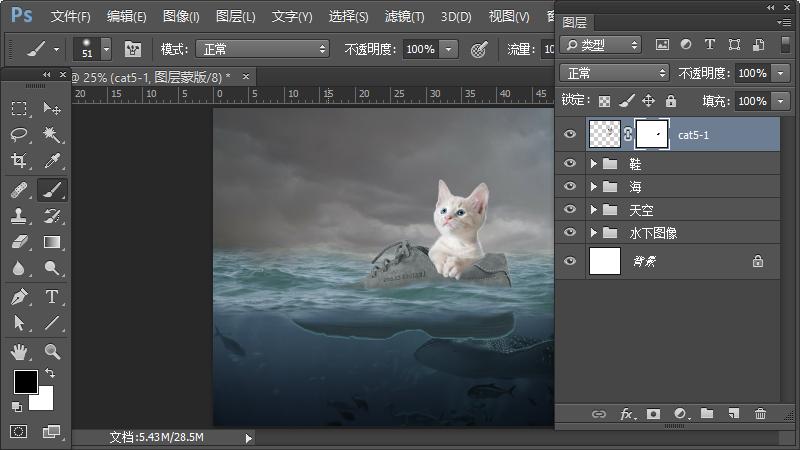Select the Eraser tool
The height and width of the screenshot is (450, 800).
tap(19, 241)
